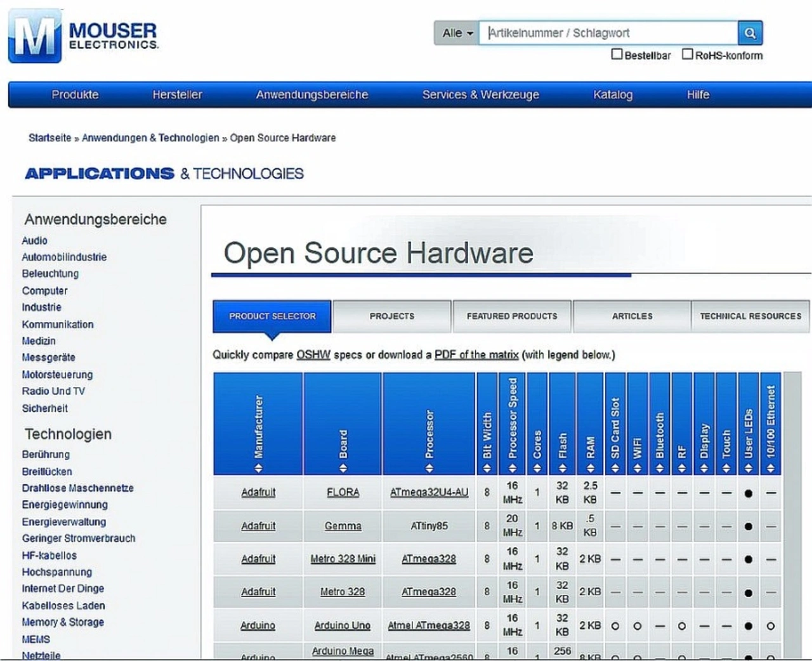Screen dimensions: 812x661
Task: Open the Arduino Uno board link
Action: point(343,625)
